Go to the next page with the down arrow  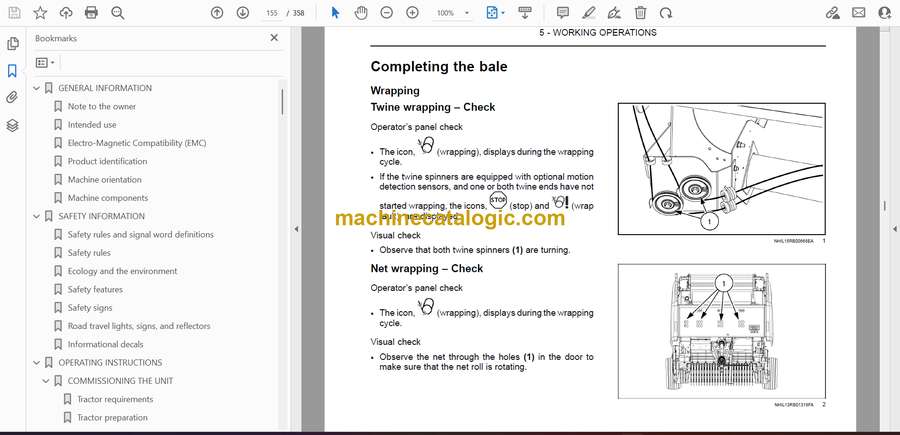pos(243,13)
